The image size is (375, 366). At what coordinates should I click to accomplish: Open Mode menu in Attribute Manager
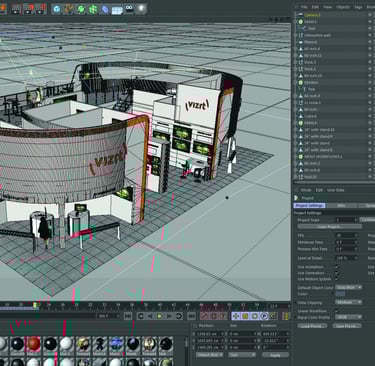(306, 190)
